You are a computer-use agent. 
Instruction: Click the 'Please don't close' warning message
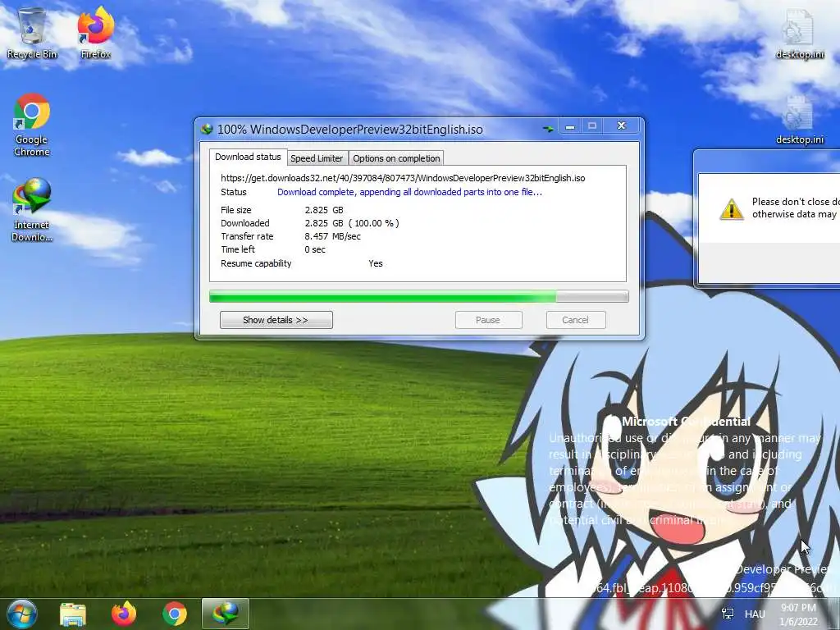[795, 208]
